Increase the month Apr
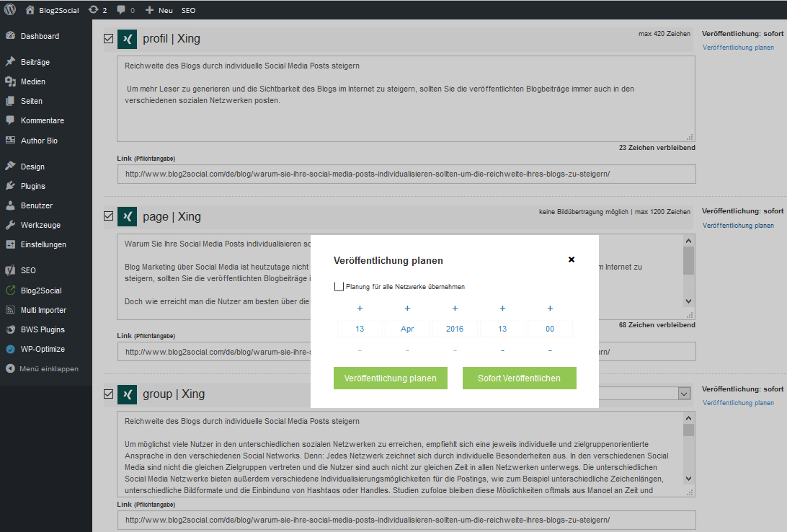The image size is (787, 532). (407, 308)
